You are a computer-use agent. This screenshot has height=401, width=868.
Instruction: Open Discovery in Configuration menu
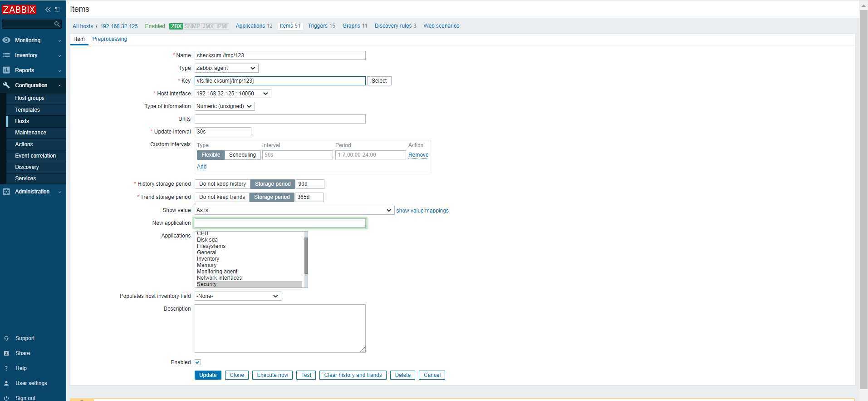[27, 167]
